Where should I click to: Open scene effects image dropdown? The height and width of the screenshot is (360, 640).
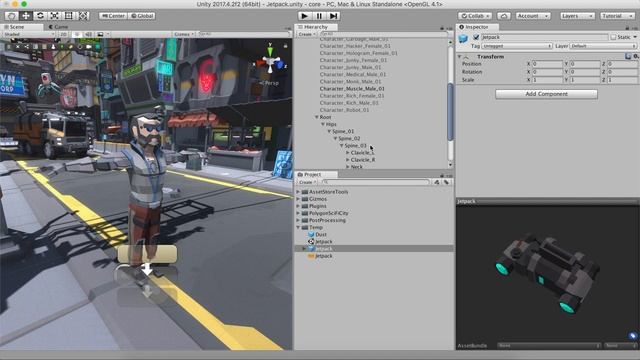pos(102,34)
